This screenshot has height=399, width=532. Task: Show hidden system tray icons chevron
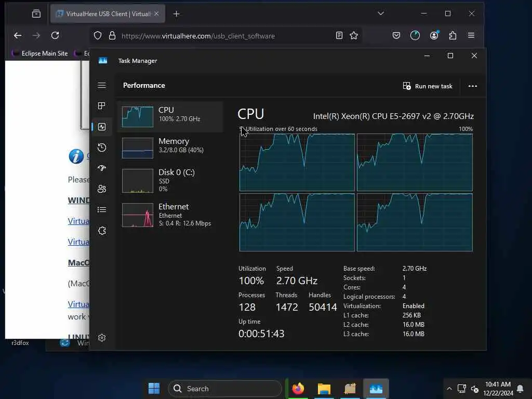pos(449,389)
